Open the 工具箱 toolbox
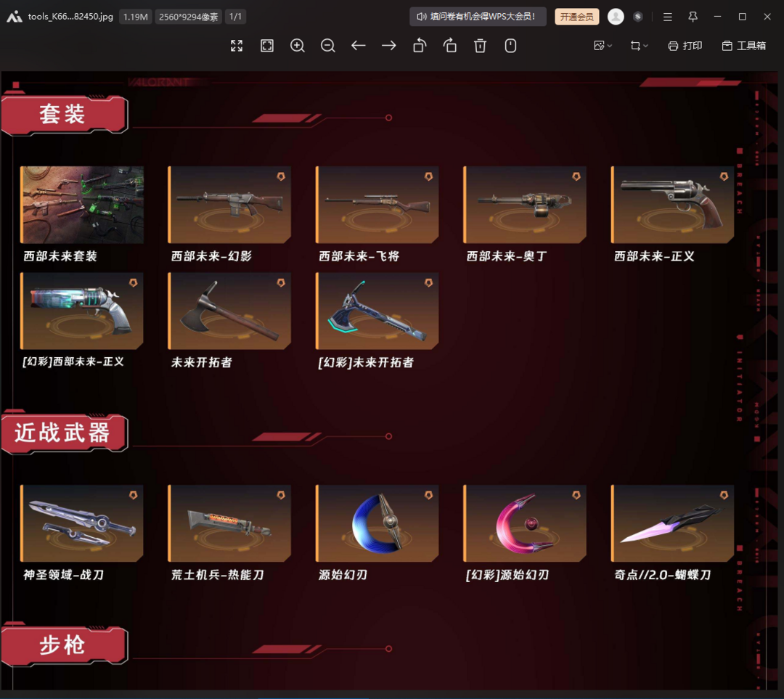This screenshot has width=784, height=699. pyautogui.click(x=744, y=46)
